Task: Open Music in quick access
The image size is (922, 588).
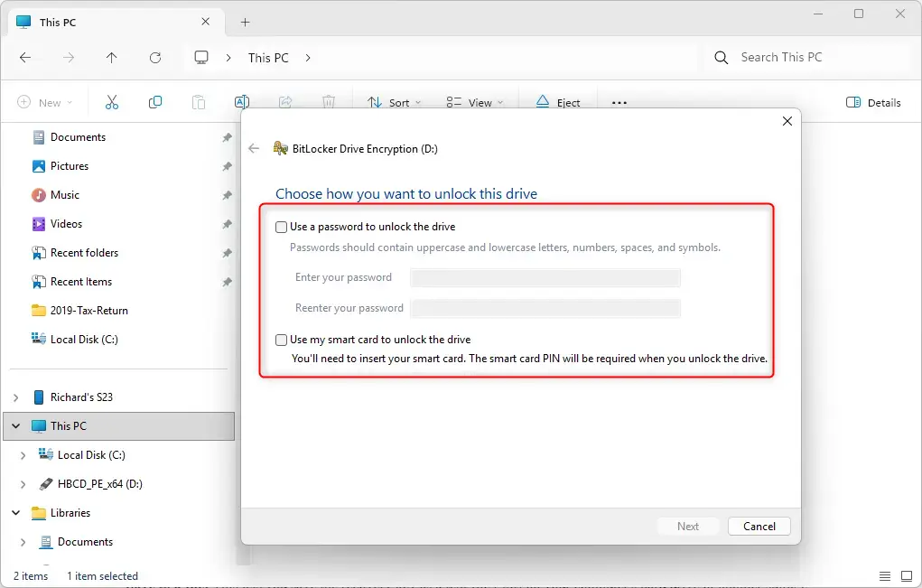Action: click(64, 195)
